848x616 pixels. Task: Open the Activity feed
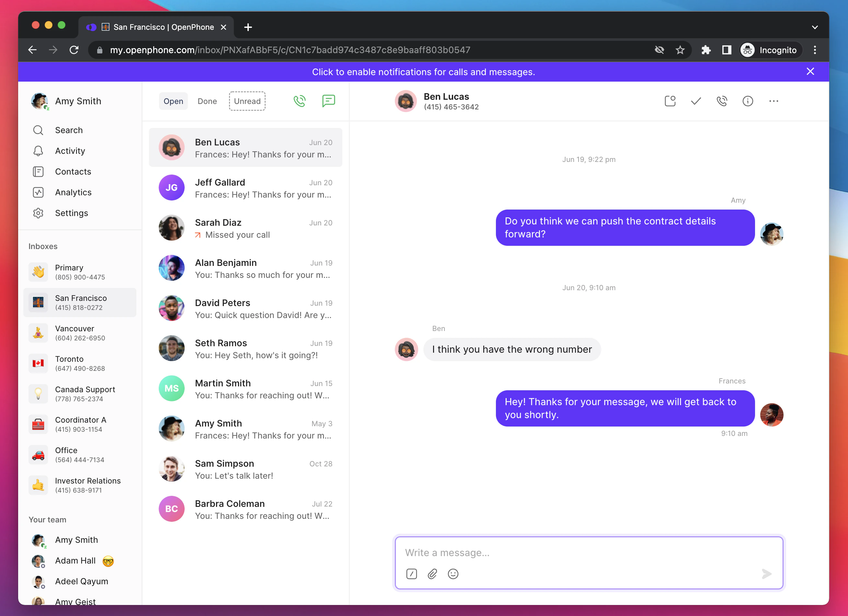pyautogui.click(x=70, y=151)
